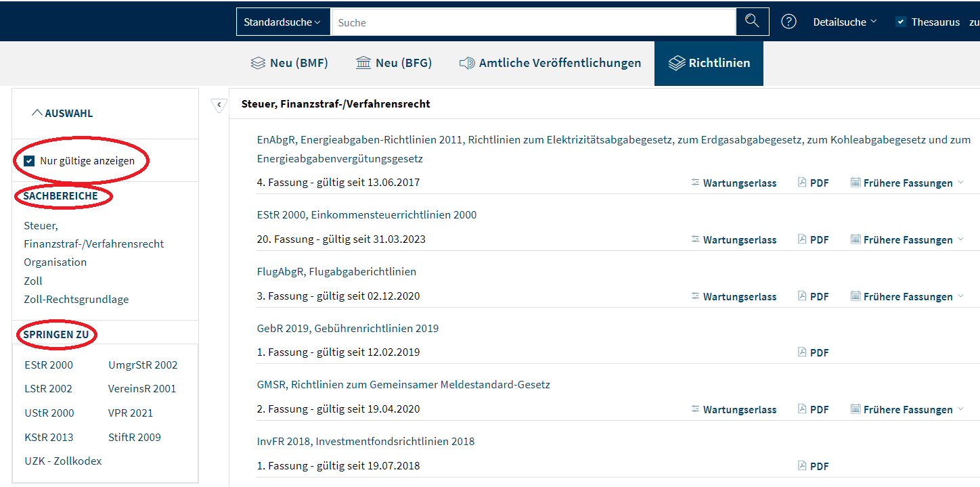
Task: Select the Zoll-Rechtsgrundlage subject area
Action: pyautogui.click(x=76, y=299)
